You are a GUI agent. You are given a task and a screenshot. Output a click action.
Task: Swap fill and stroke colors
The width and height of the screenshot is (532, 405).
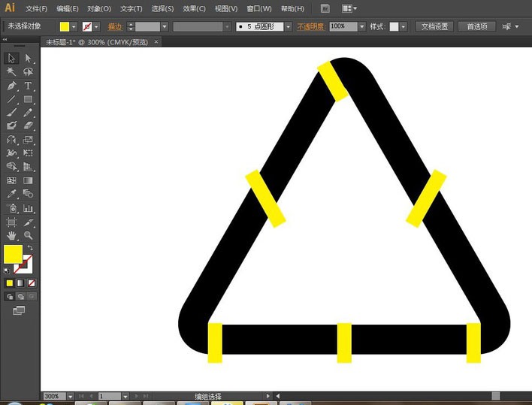(x=30, y=247)
